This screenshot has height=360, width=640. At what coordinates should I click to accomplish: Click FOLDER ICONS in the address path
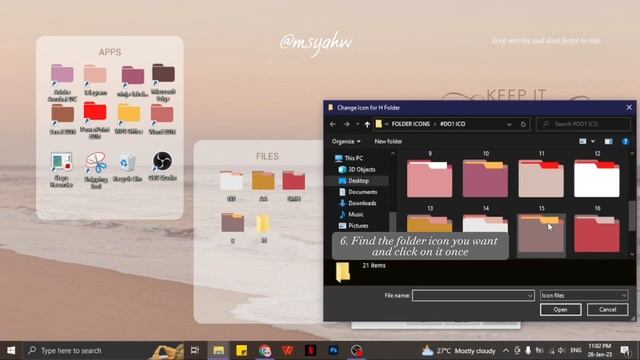(x=411, y=124)
